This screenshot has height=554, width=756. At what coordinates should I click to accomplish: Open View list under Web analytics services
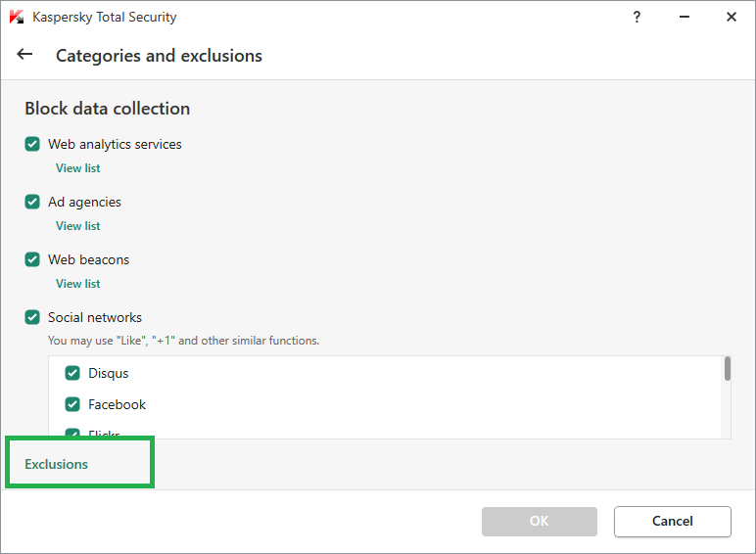pyautogui.click(x=78, y=168)
